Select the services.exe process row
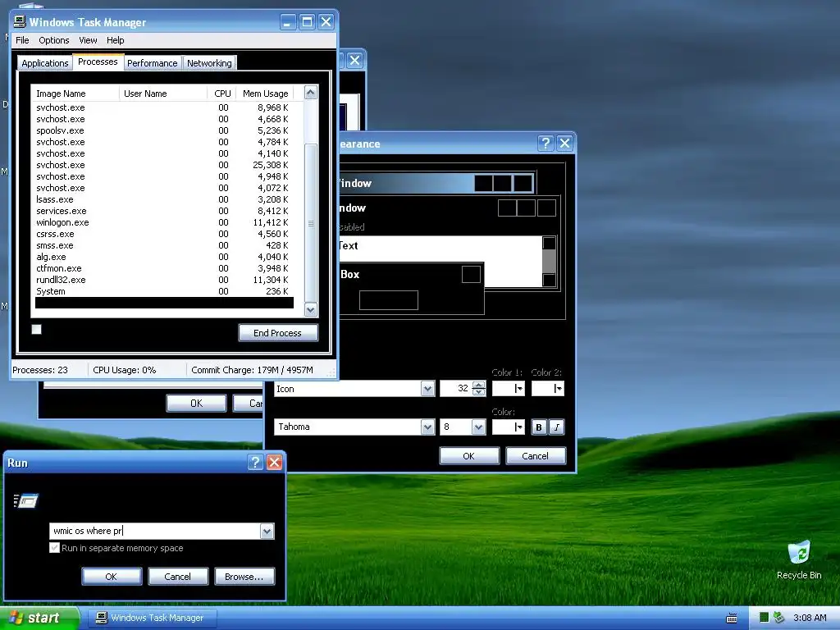Screen dimensions: 840x630 [x=162, y=211]
